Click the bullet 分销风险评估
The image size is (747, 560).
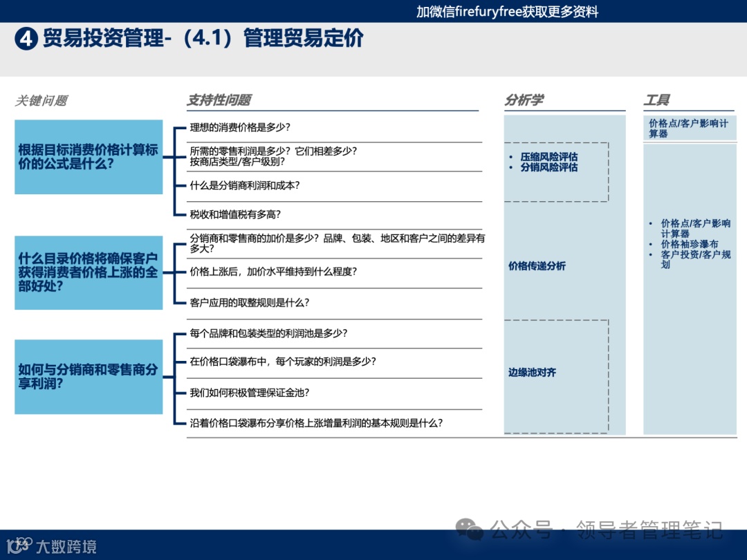(548, 167)
